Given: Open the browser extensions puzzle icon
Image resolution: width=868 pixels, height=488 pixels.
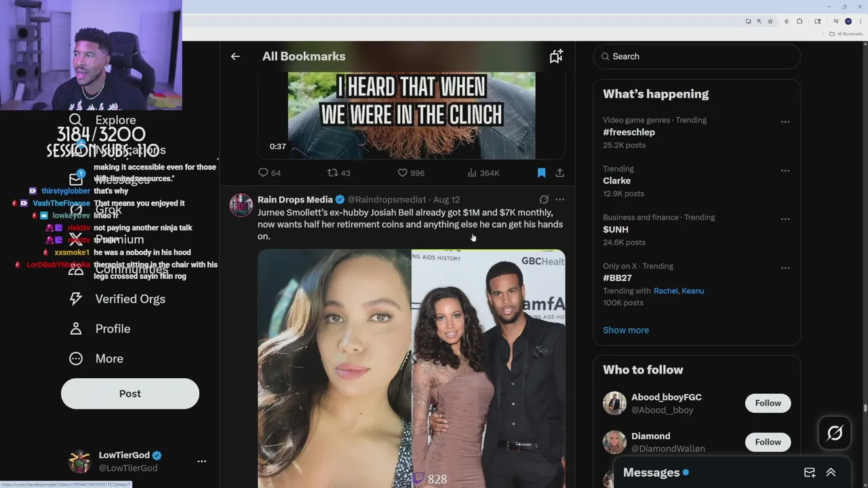Looking at the screenshot, I should 799,22.
